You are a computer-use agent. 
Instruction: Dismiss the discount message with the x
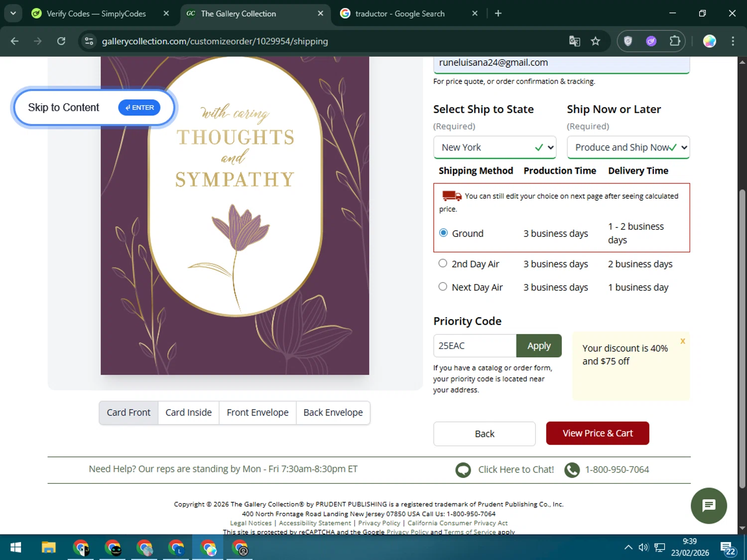683,341
